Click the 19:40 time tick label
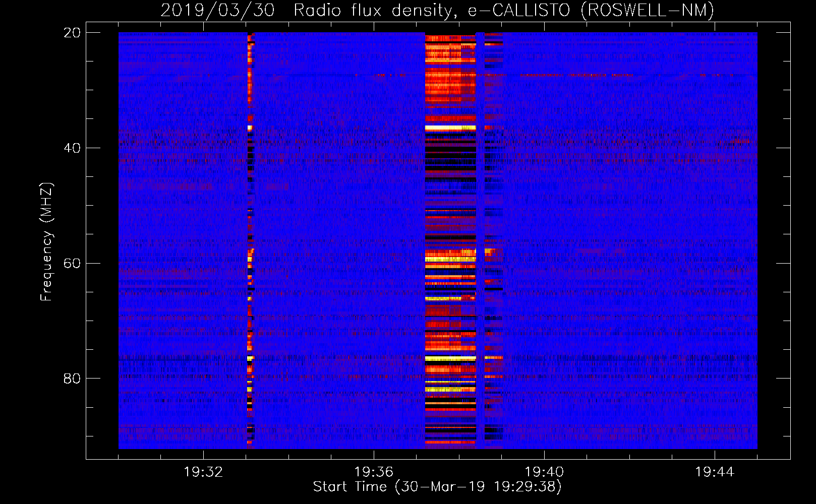Screen dimensions: 816x504 tap(544, 472)
